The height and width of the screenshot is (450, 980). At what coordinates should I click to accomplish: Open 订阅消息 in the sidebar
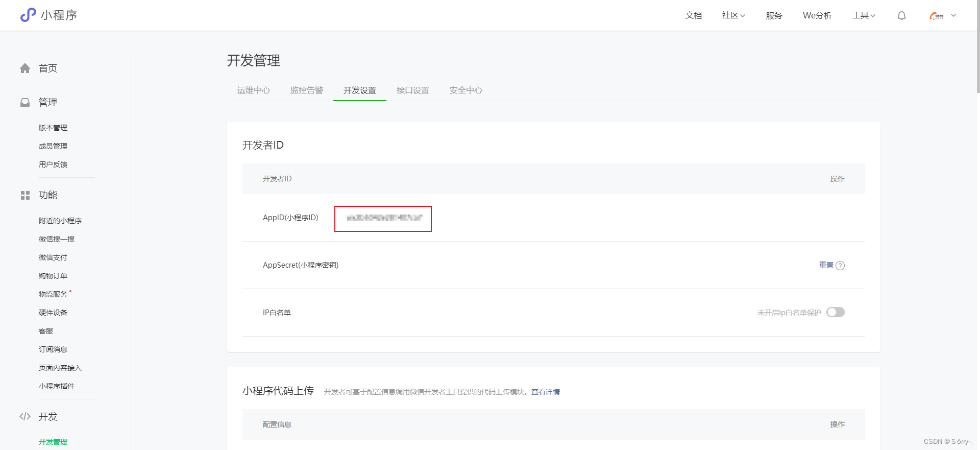(x=53, y=349)
